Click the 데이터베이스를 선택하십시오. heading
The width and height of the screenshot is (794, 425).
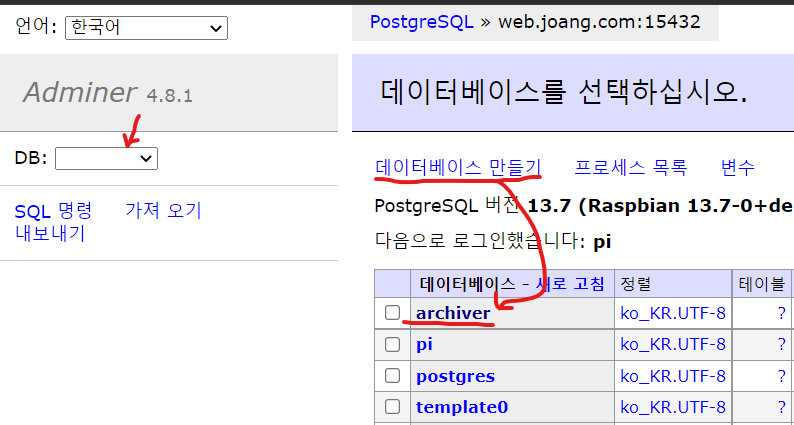tap(564, 92)
